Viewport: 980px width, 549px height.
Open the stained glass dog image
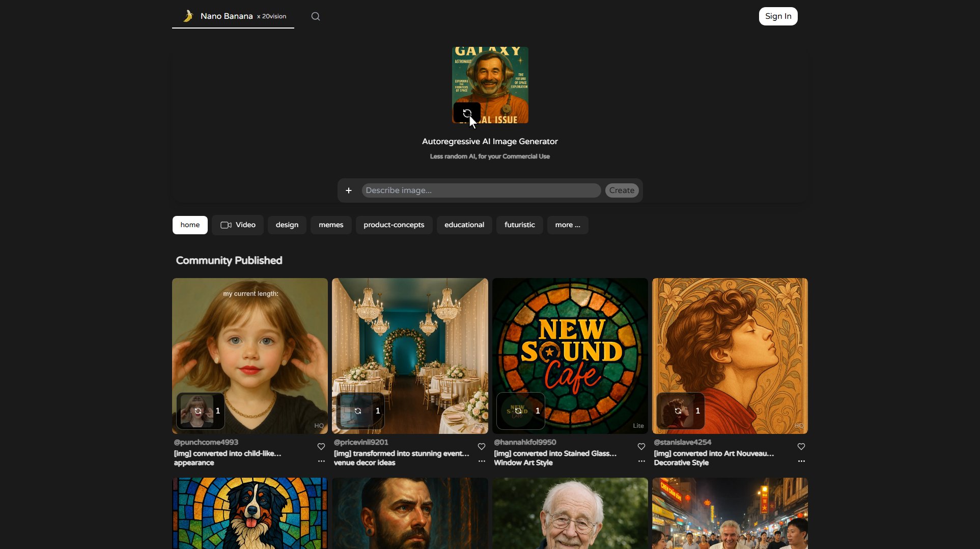(x=250, y=513)
